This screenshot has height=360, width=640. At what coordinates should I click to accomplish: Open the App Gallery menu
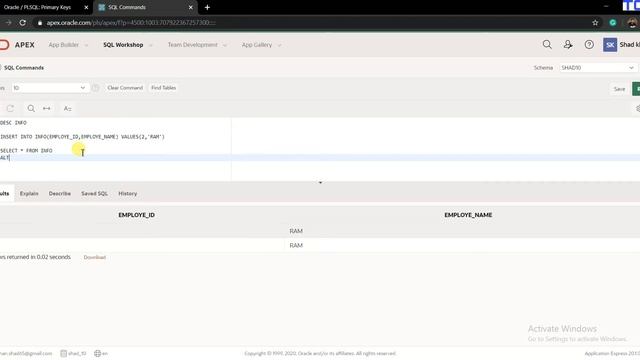pos(257,45)
